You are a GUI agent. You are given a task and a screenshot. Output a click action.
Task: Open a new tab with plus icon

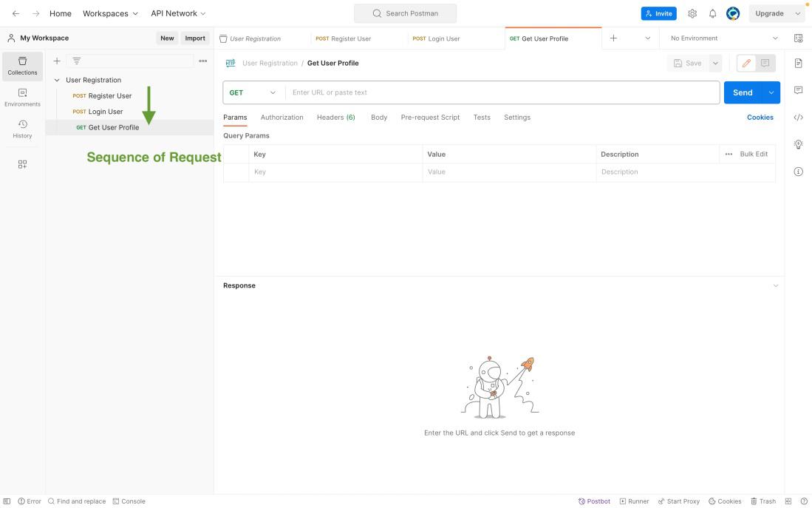pyautogui.click(x=613, y=38)
